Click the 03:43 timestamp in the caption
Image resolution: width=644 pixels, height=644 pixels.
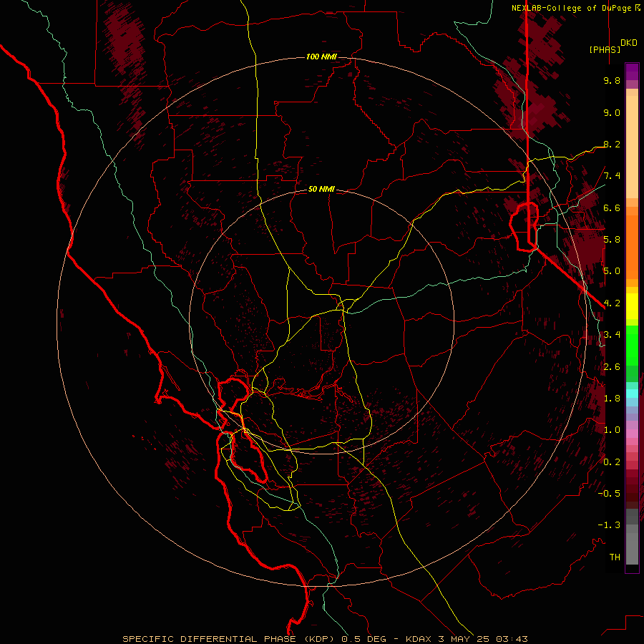[x=512, y=639]
